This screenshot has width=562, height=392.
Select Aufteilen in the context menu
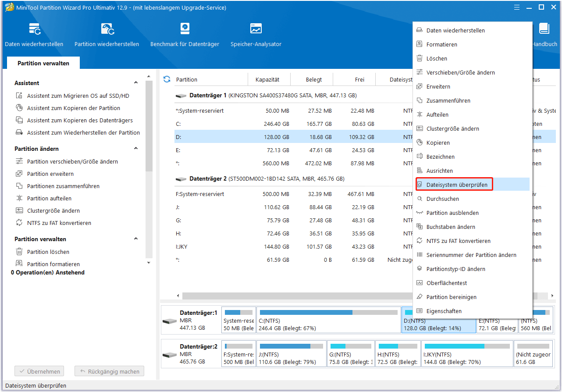click(x=473, y=114)
